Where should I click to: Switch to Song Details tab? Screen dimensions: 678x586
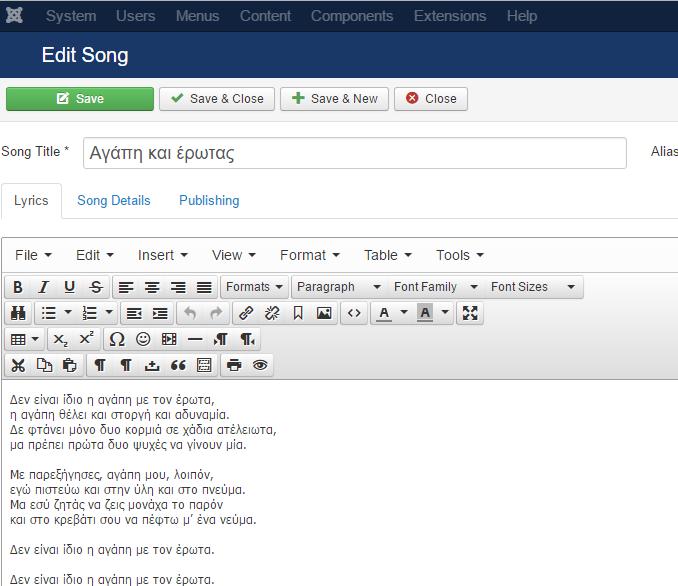pyautogui.click(x=114, y=201)
